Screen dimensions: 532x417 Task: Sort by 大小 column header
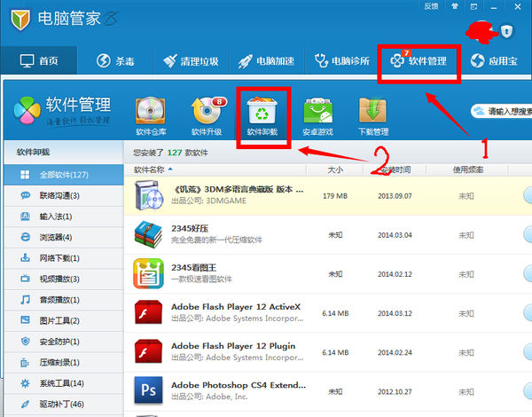(335, 169)
